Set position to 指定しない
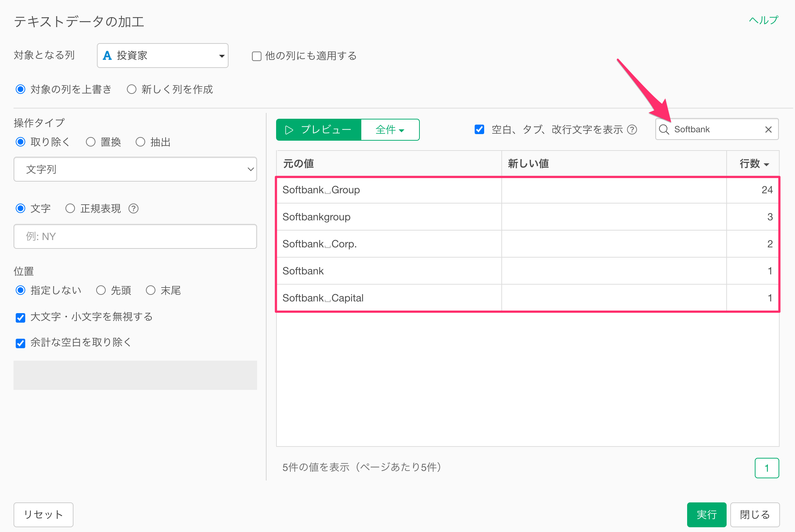Screen dimensions: 795x532 click(20, 290)
